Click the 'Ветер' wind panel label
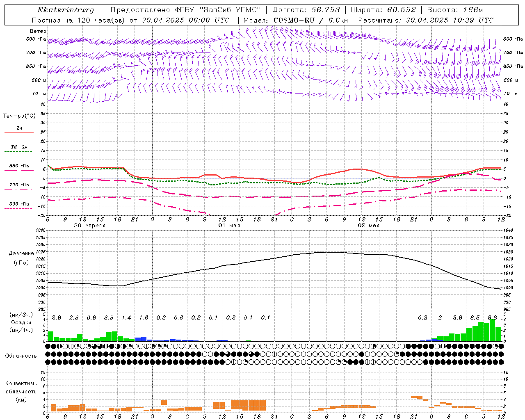Screen dimensions: 525x420 pos(38,31)
